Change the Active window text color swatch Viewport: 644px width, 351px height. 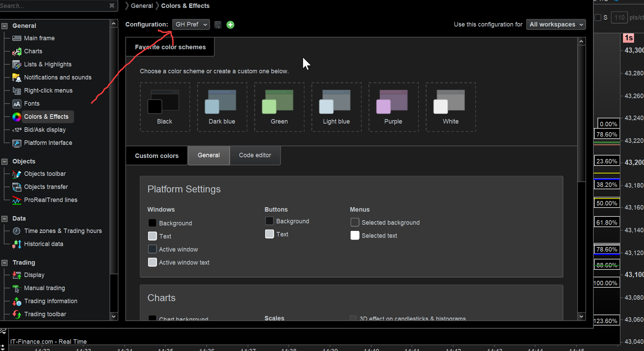[x=152, y=262]
